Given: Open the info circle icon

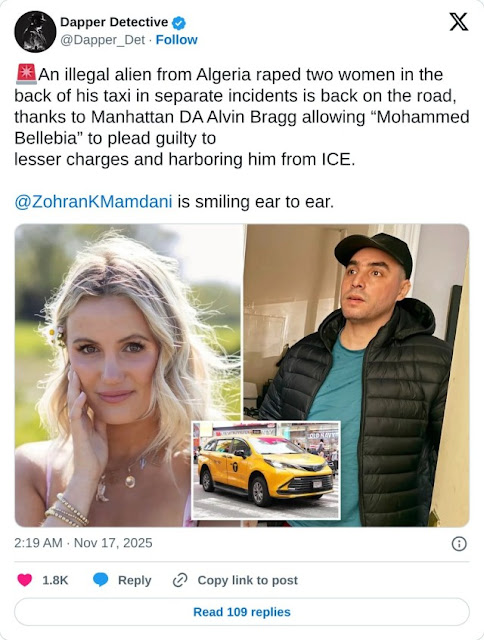Looking at the screenshot, I should [x=459, y=544].
